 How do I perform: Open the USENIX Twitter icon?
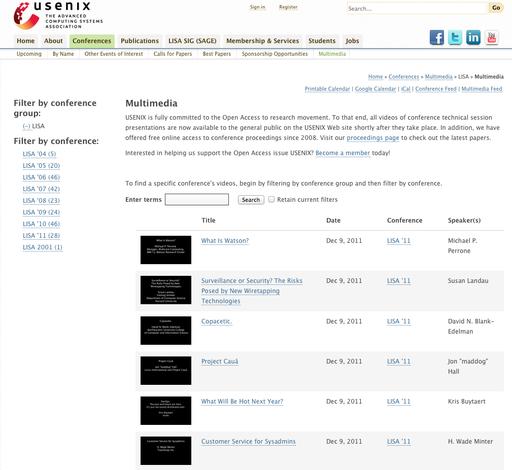[x=455, y=37]
